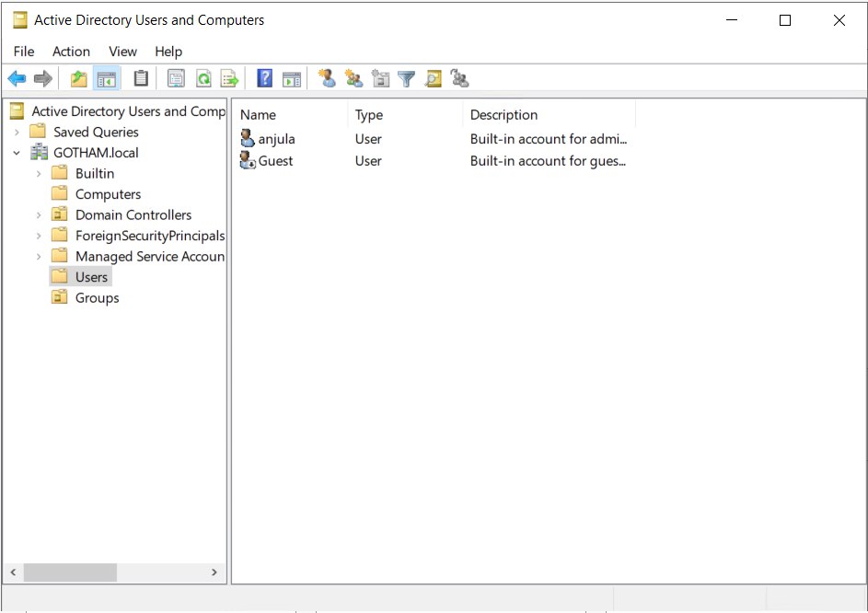Screen dimensions: 868x613
Task: Select the Groups organizational unit
Action: click(97, 298)
